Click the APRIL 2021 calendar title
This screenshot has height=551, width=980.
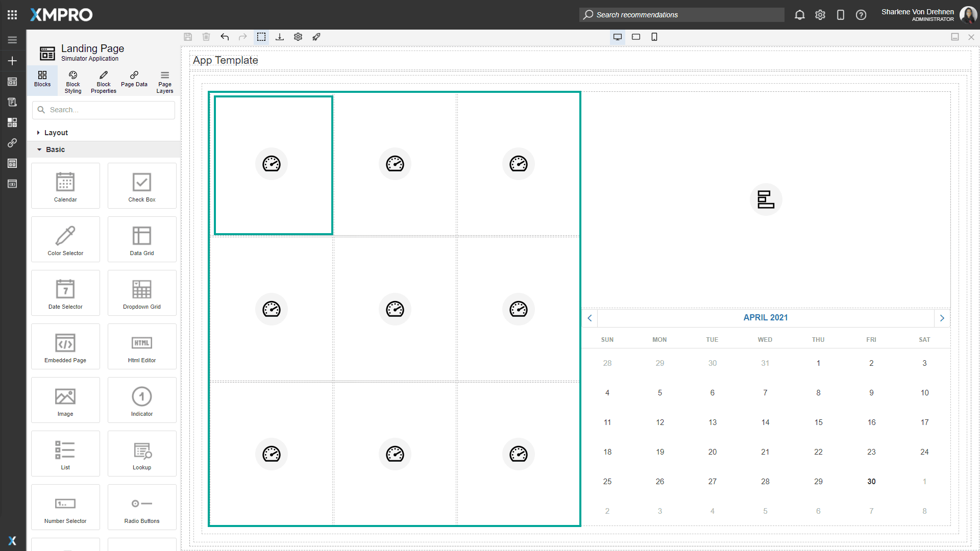coord(766,317)
